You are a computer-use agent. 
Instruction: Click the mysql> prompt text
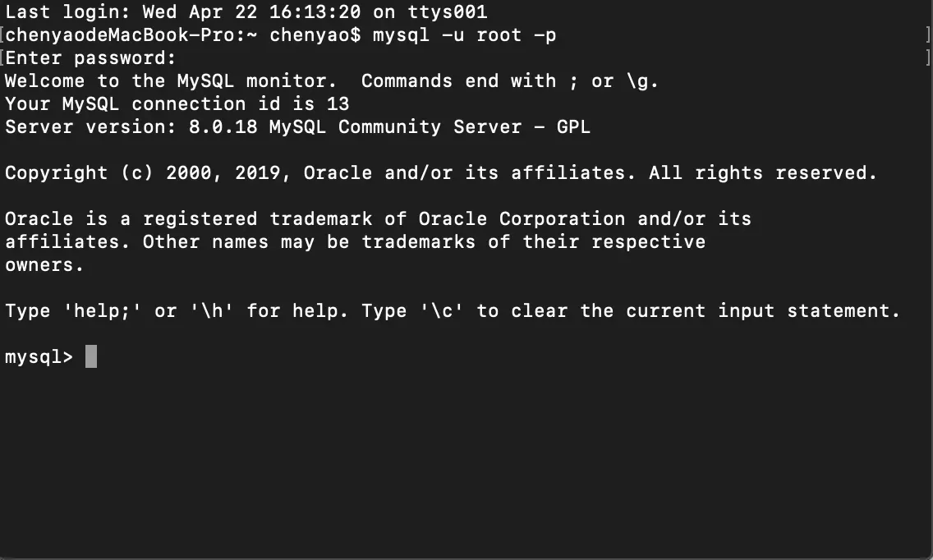coord(39,357)
